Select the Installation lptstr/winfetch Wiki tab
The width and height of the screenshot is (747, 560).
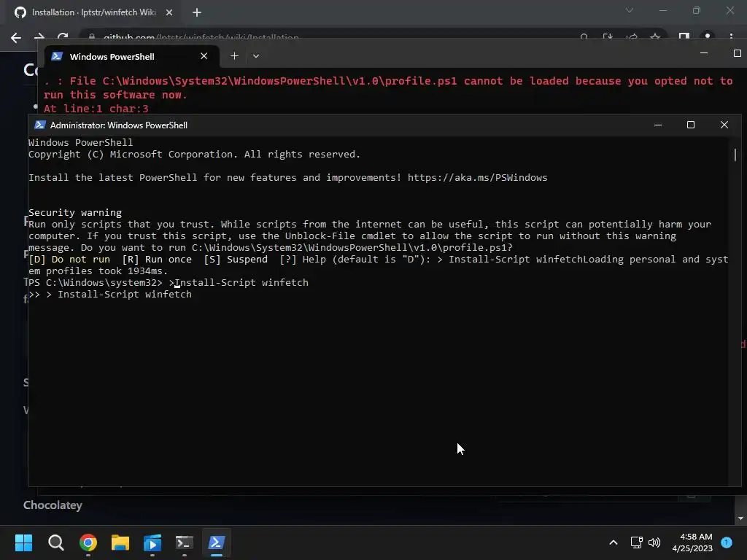(x=93, y=12)
